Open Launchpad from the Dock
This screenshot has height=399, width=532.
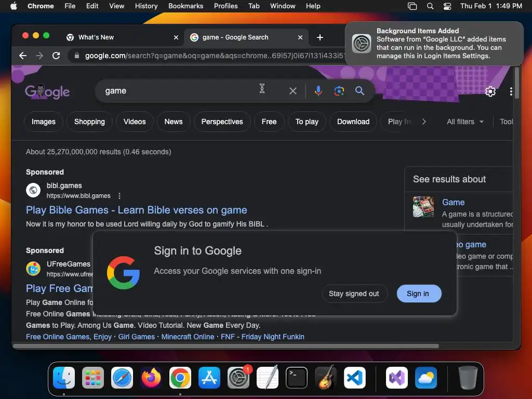coord(93,378)
